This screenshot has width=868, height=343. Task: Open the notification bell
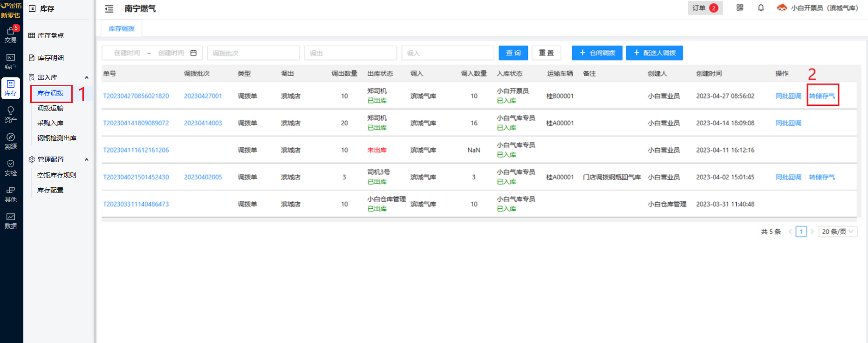[x=761, y=7]
